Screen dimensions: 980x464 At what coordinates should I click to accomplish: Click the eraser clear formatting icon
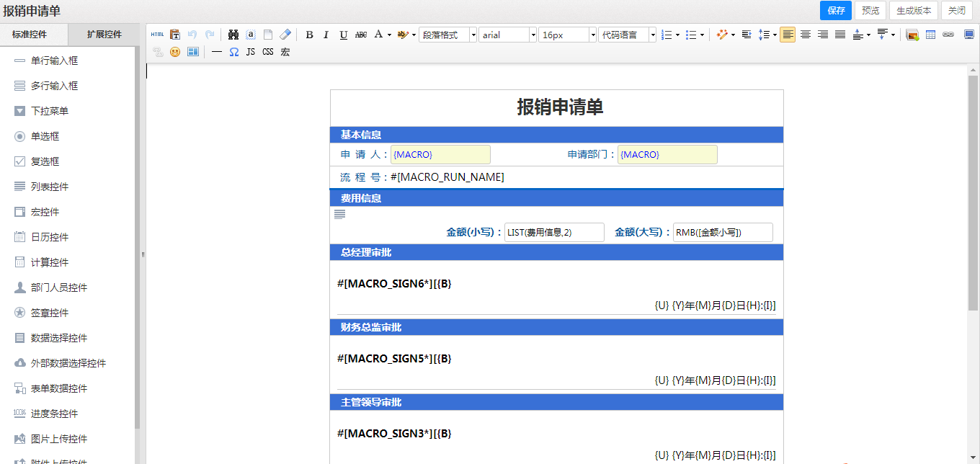point(285,35)
